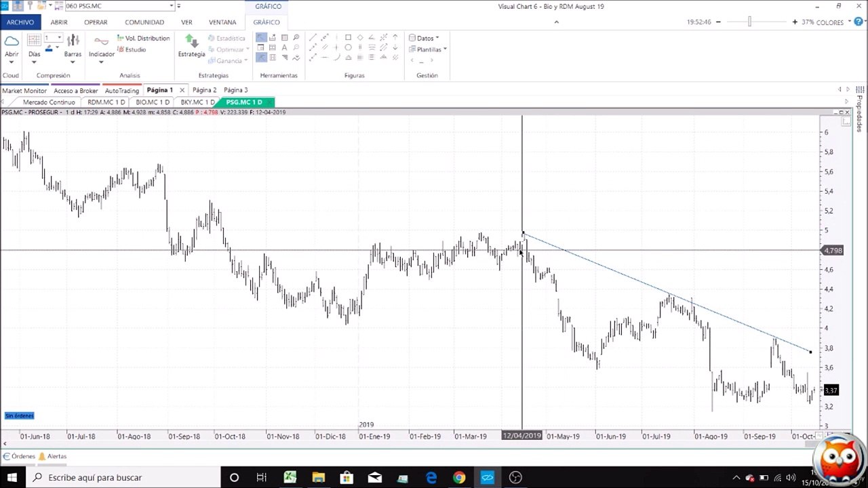Click the zoom plus button

(795, 22)
